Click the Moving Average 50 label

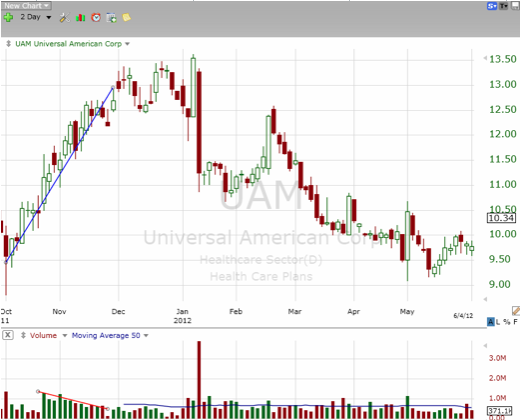coord(106,335)
